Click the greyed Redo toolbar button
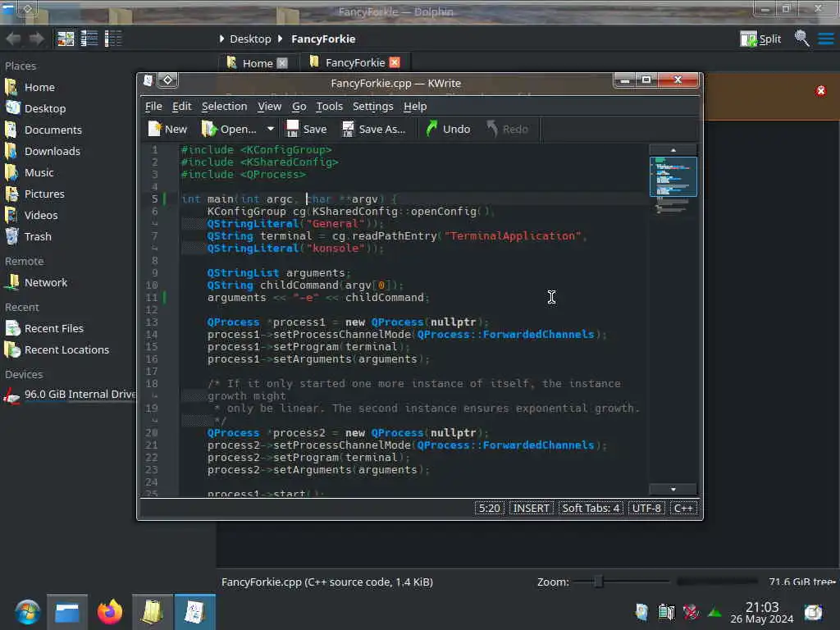Viewport: 840px width, 630px height. pyautogui.click(x=507, y=129)
